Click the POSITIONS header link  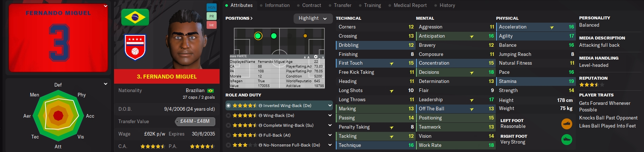[x=239, y=18]
